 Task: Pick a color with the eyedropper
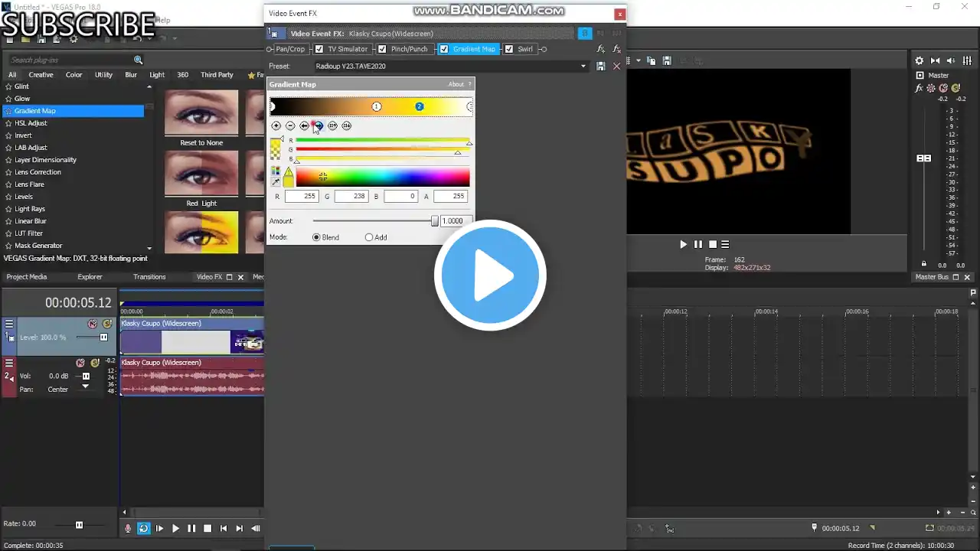(x=276, y=182)
